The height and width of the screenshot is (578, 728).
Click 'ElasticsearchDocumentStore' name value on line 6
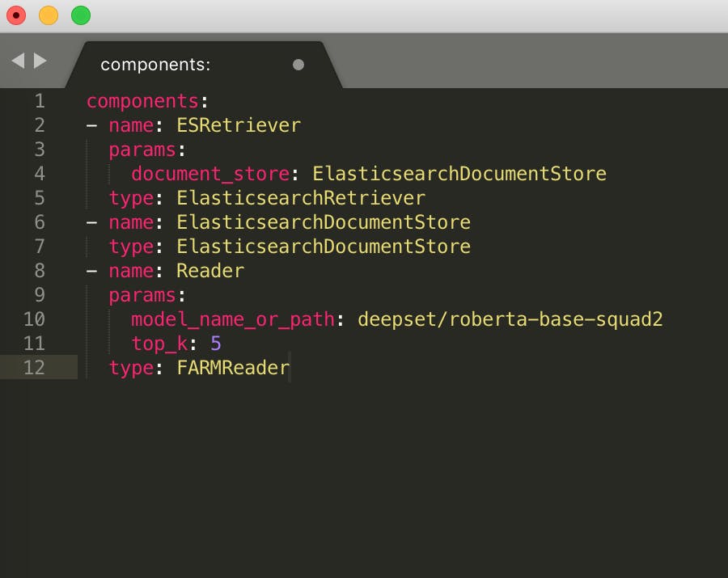coord(324,222)
